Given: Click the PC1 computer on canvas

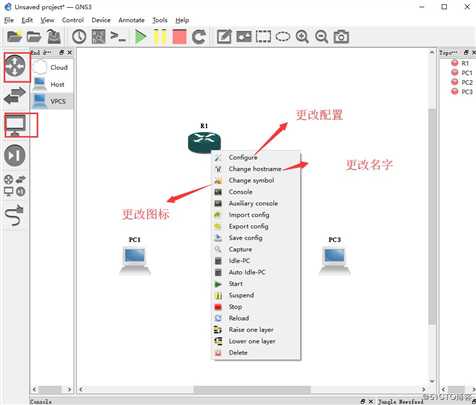Looking at the screenshot, I should pos(135,261).
